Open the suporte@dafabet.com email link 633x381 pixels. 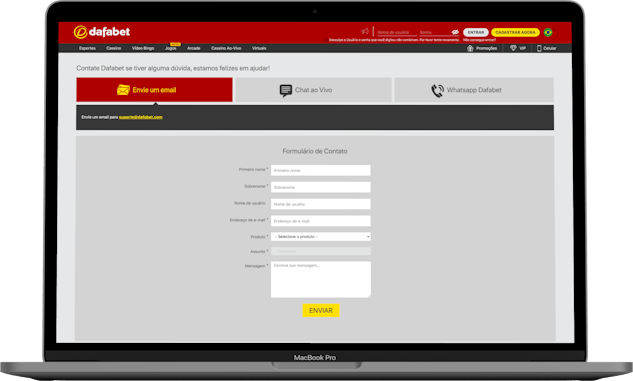click(140, 117)
